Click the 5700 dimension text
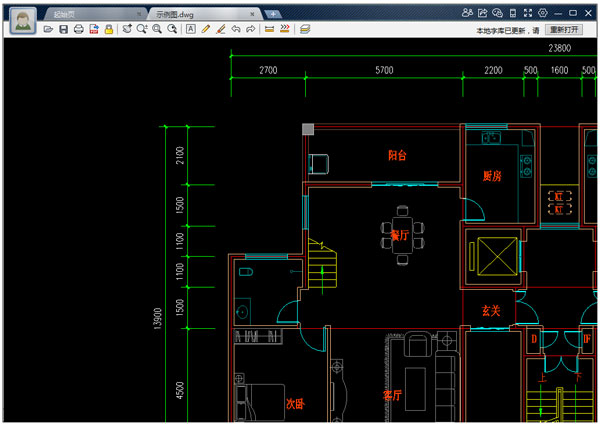 click(384, 70)
